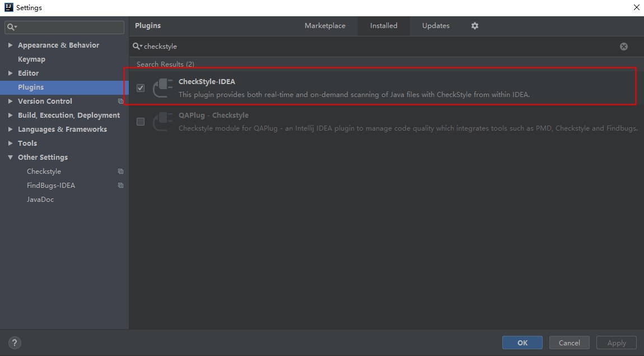The width and height of the screenshot is (644, 356).
Task: Clear the checkstyle plugin search text
Action: pos(623,47)
